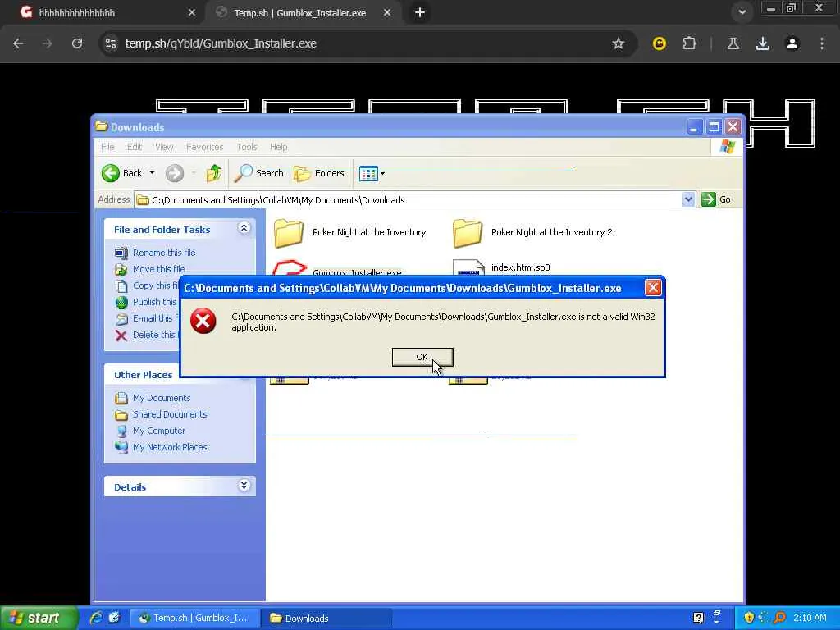The width and height of the screenshot is (840, 630).
Task: Close the Gumblox_Installer.exe error dialog
Action: (x=653, y=288)
